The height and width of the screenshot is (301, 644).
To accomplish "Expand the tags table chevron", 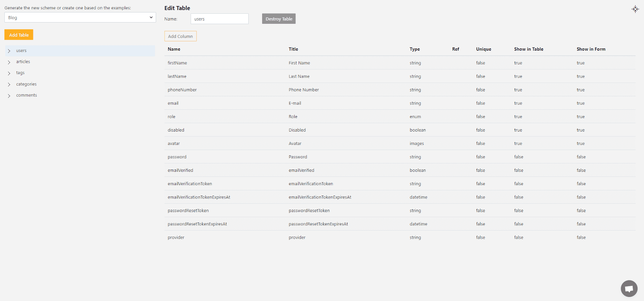I will [x=9, y=73].
